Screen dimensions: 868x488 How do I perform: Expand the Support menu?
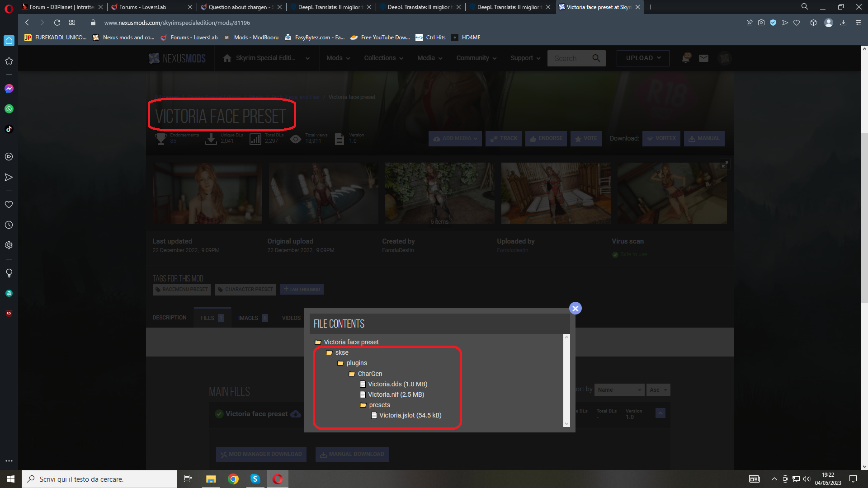[525, 58]
